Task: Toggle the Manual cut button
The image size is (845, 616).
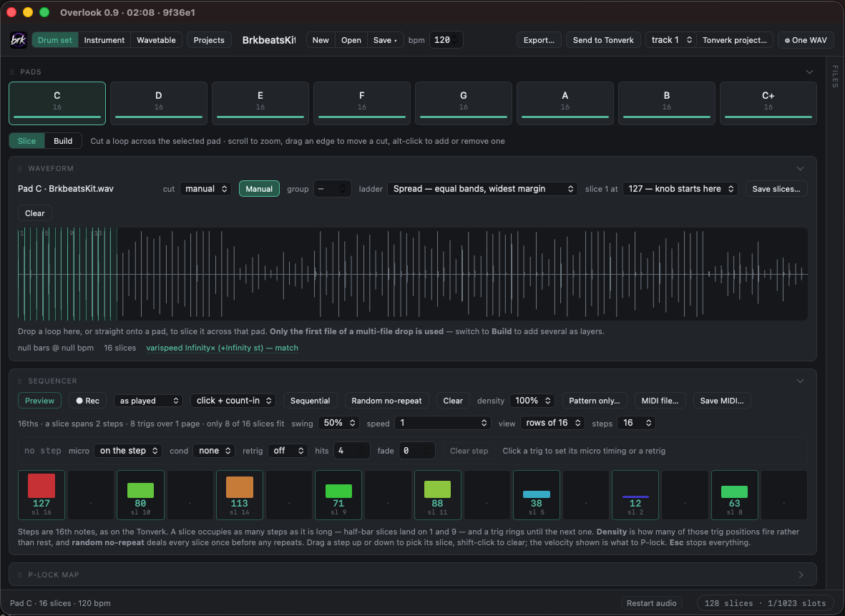Action: coord(259,189)
